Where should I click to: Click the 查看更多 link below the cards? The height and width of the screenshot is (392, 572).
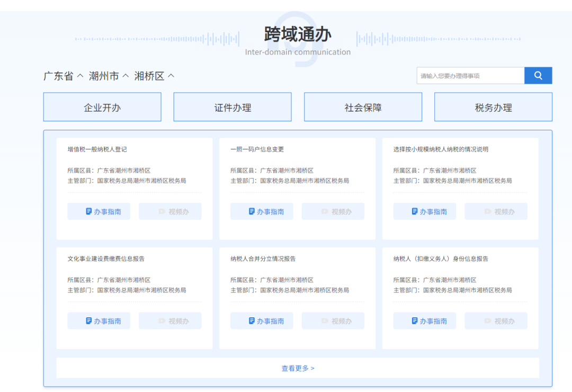click(x=297, y=368)
